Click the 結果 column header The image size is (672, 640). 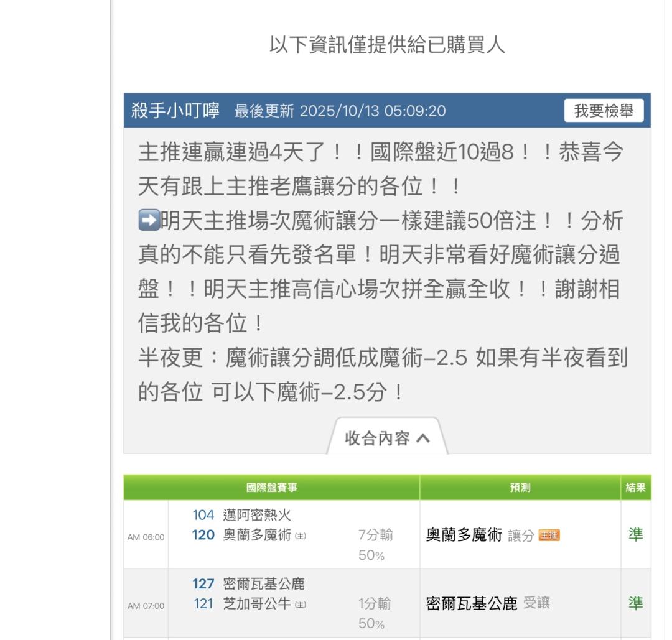(x=635, y=488)
